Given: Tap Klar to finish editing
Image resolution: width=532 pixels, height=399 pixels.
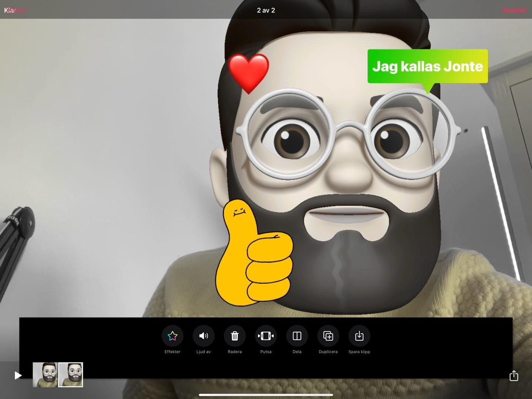Looking at the screenshot, I should click(x=9, y=10).
